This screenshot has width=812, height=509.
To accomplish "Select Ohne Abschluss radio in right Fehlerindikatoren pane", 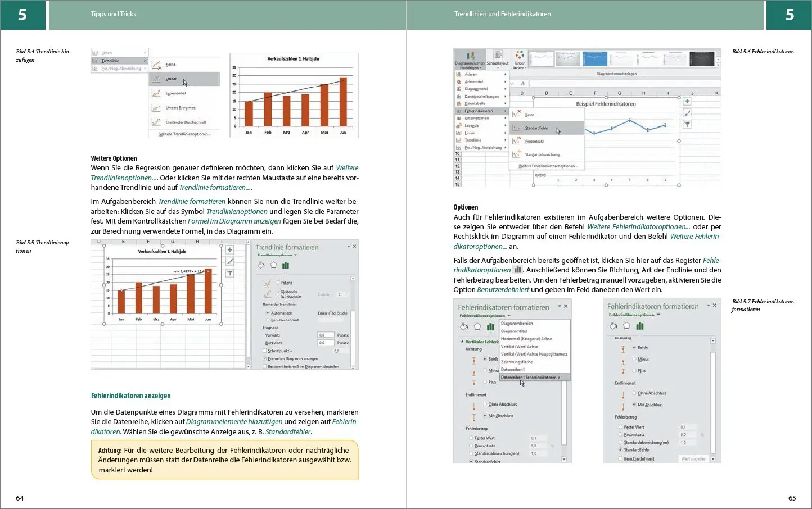I will click(634, 393).
